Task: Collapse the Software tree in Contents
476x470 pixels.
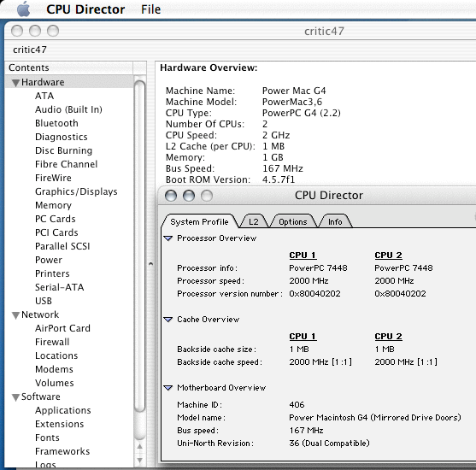Action: [x=15, y=397]
